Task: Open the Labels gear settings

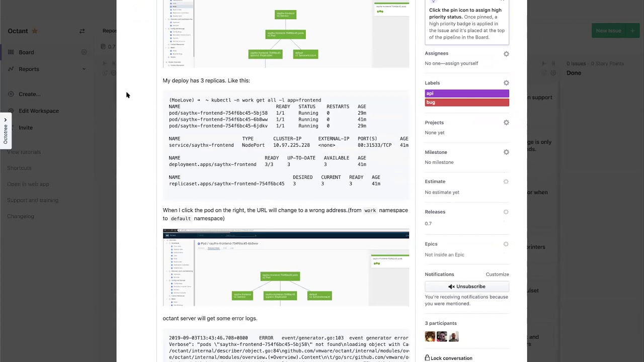Action: tap(506, 83)
